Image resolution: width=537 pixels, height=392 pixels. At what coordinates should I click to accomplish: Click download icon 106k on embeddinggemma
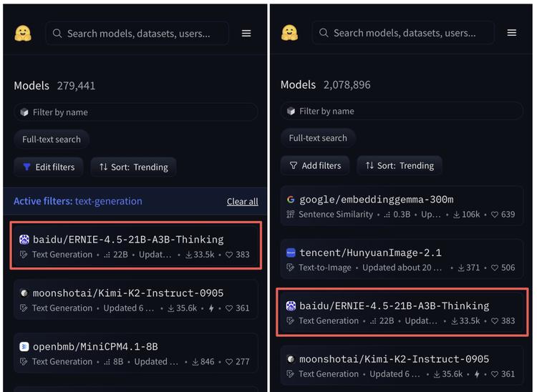coord(457,215)
